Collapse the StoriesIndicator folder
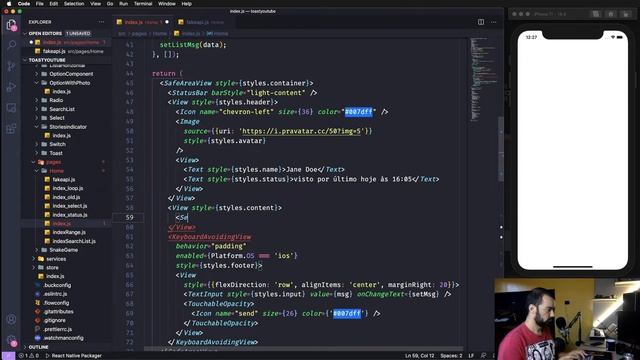640x360 pixels. (x=68, y=127)
